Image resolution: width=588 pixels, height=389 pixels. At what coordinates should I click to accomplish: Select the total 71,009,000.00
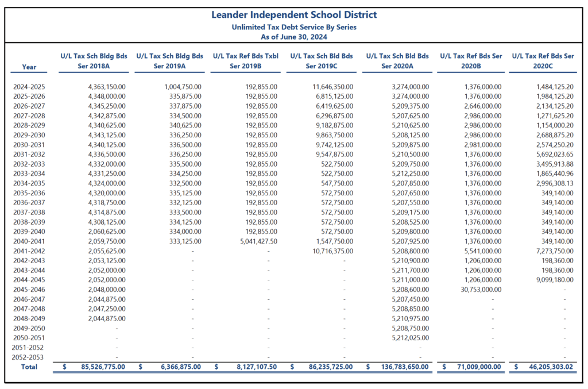point(479,367)
